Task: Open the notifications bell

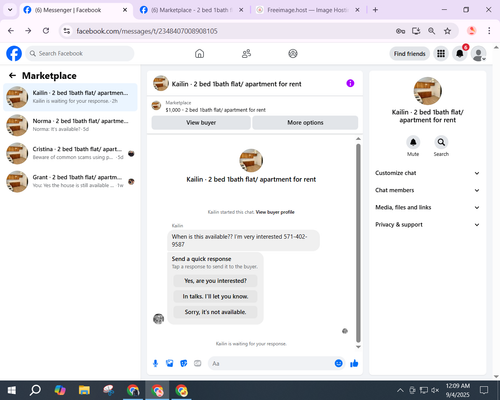Action: pos(460,53)
